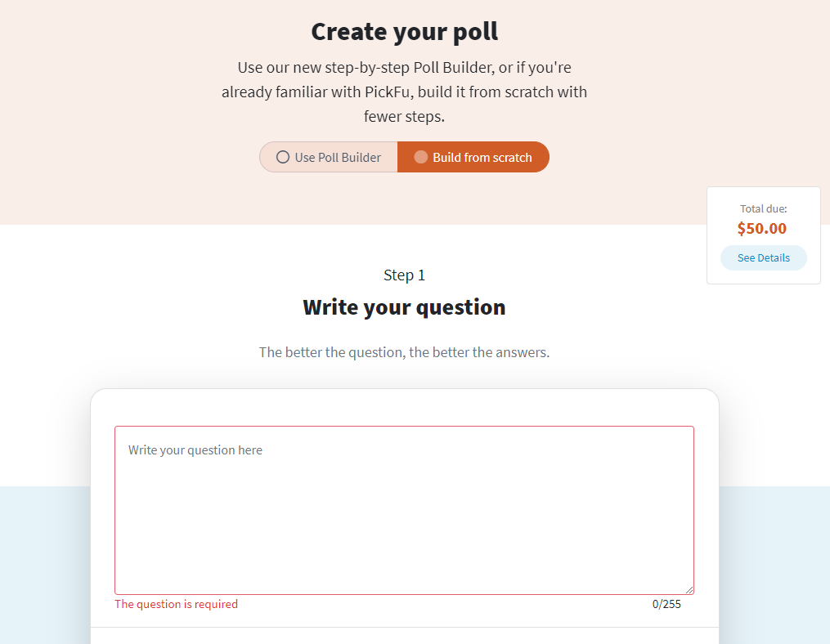The image size is (830, 644).
Task: Click the Write your question here placeholder
Action: click(x=195, y=450)
